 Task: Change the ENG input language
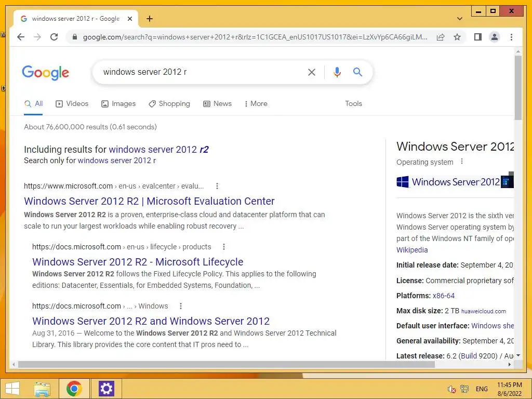pos(482,389)
